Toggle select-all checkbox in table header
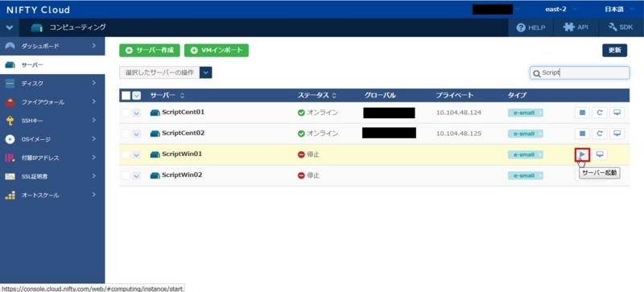The image size is (644, 292). (126, 95)
